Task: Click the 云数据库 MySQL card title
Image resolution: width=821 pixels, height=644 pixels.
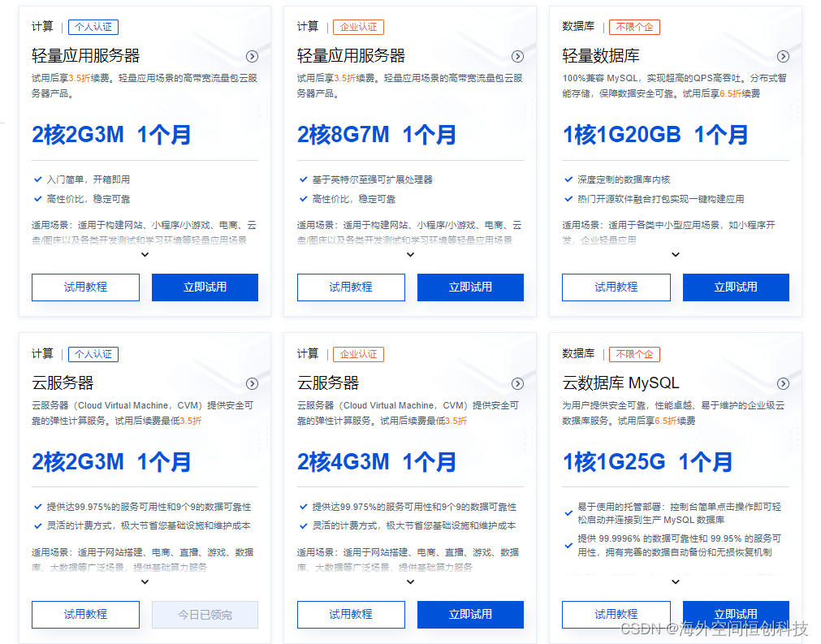Action: coord(620,383)
